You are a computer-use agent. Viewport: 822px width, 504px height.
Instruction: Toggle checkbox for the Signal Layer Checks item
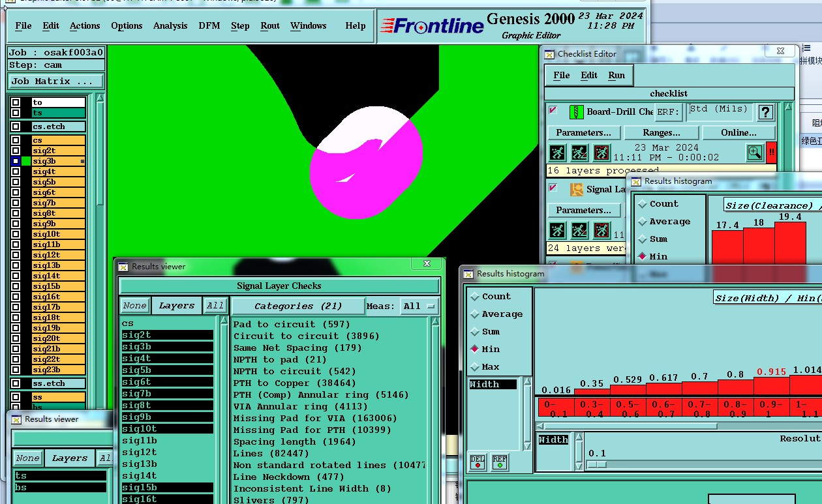pyautogui.click(x=553, y=188)
